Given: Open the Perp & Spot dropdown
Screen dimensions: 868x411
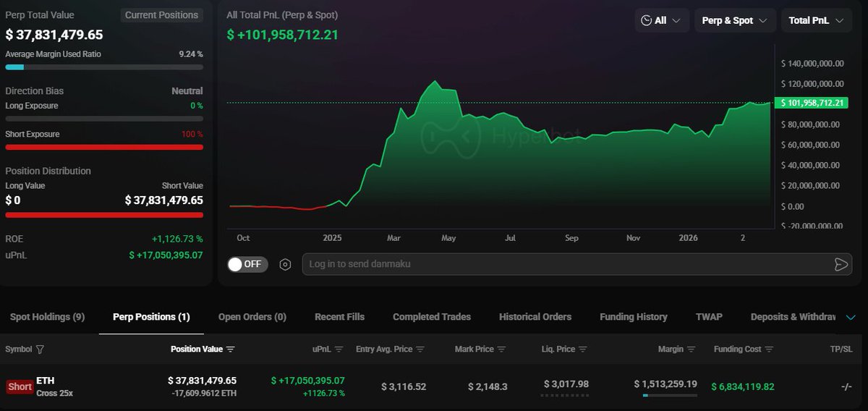Looking at the screenshot, I should (x=735, y=20).
